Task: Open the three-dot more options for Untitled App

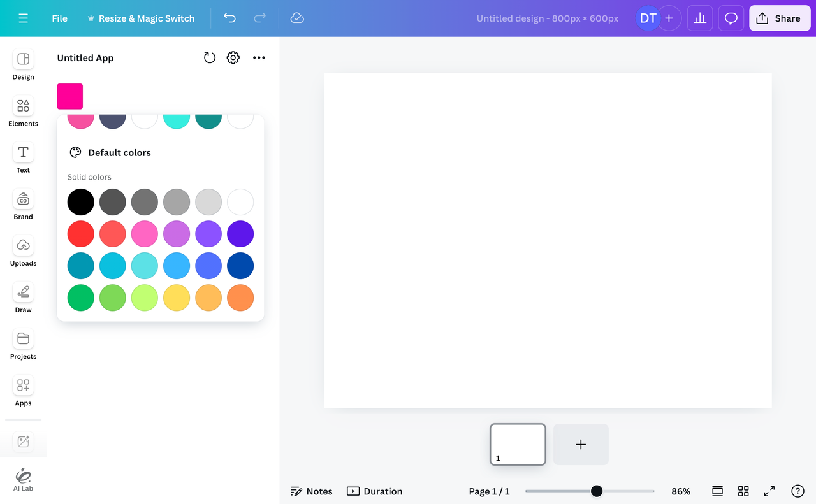Action: pos(259,58)
